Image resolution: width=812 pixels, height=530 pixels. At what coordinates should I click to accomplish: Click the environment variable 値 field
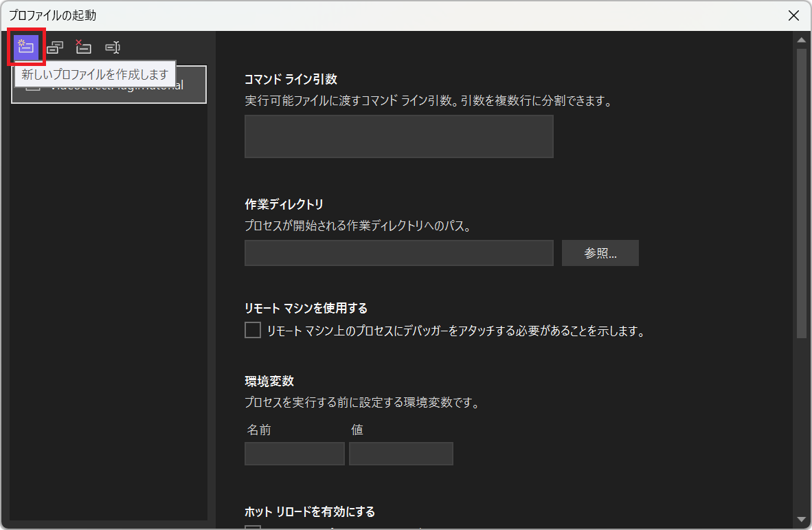(x=401, y=453)
